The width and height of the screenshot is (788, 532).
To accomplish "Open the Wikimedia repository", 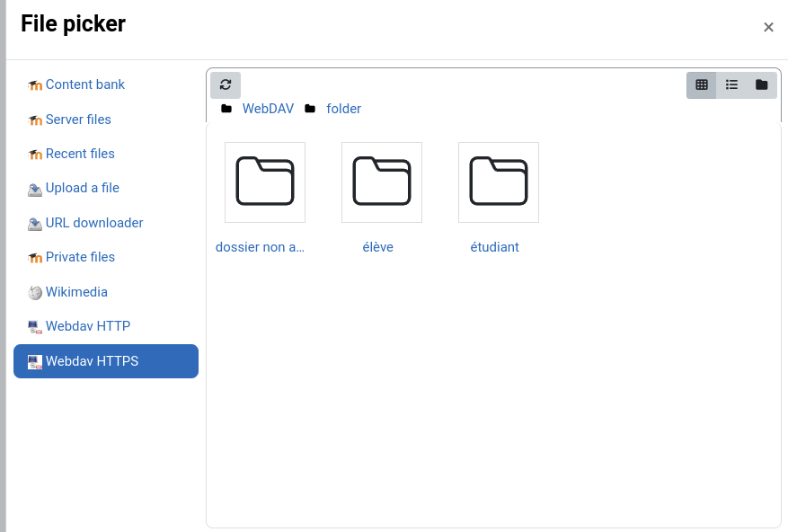I will pyautogui.click(x=106, y=292).
